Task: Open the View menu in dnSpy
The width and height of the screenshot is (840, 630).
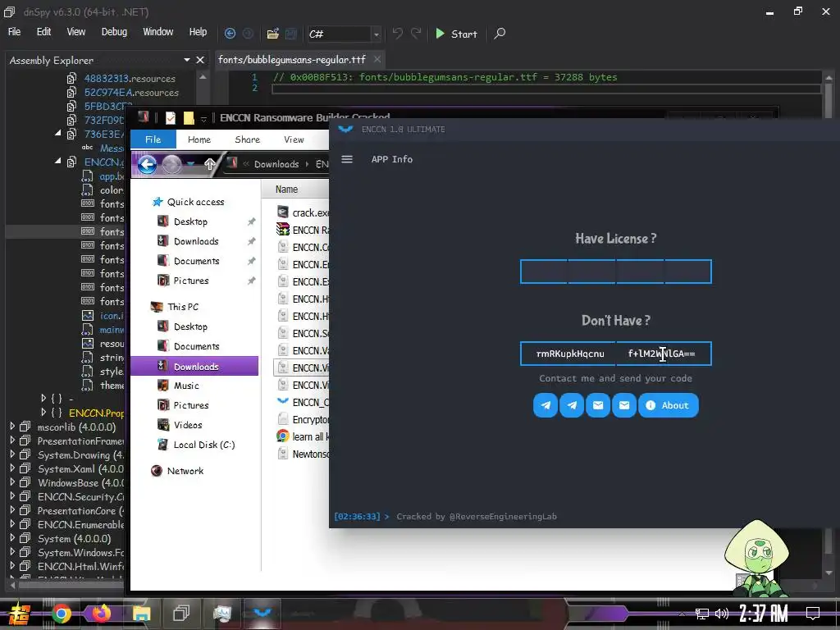Action: click(x=76, y=32)
